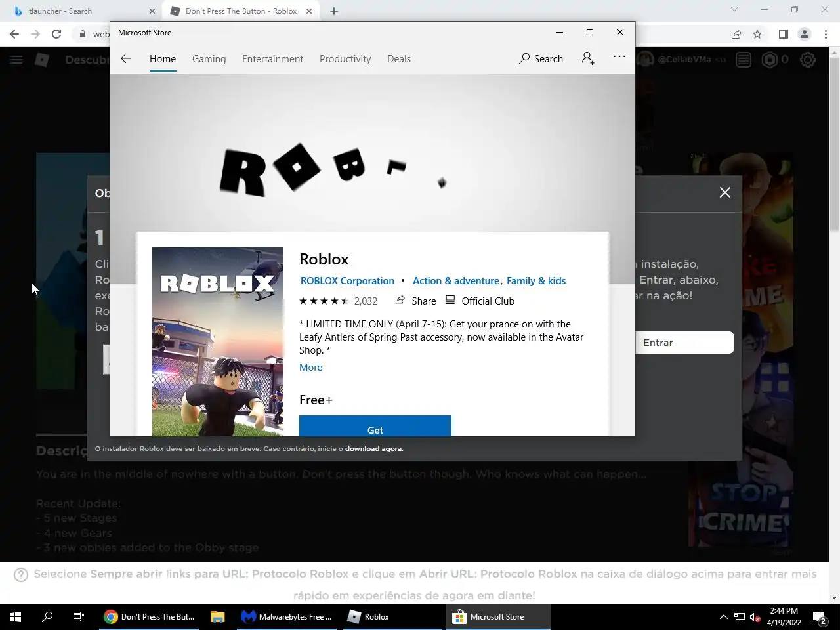The width and height of the screenshot is (840, 630).
Task: Open the Chrome profile icon
Action: (x=804, y=34)
